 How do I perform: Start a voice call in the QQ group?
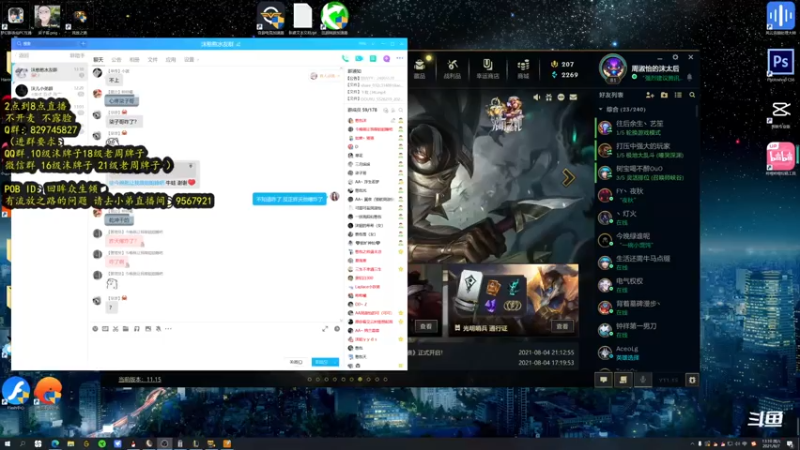point(345,59)
